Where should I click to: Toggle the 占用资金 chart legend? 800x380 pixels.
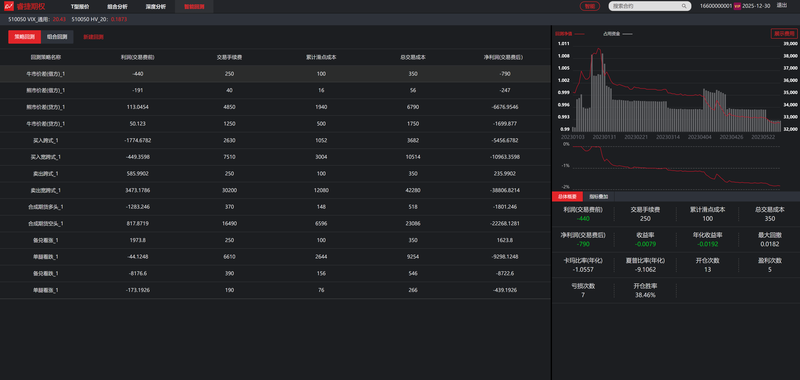coord(617,34)
